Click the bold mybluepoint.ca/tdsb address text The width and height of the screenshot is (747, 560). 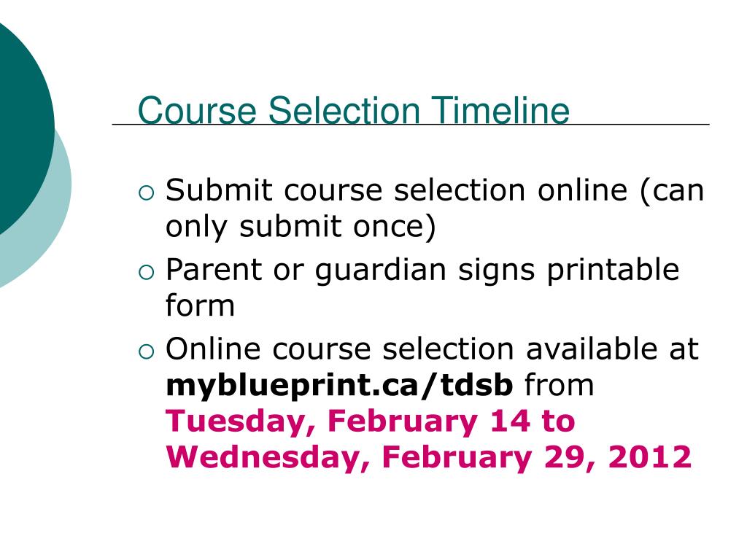coord(340,386)
